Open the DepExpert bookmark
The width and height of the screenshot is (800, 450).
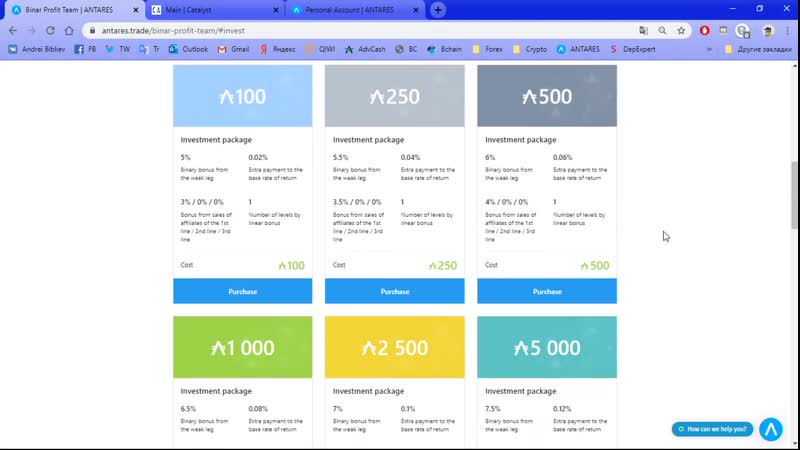point(633,49)
